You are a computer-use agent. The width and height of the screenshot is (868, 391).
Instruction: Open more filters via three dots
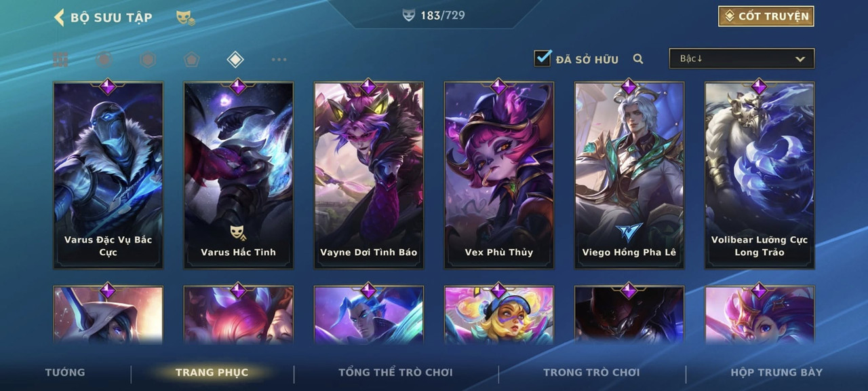click(x=279, y=60)
